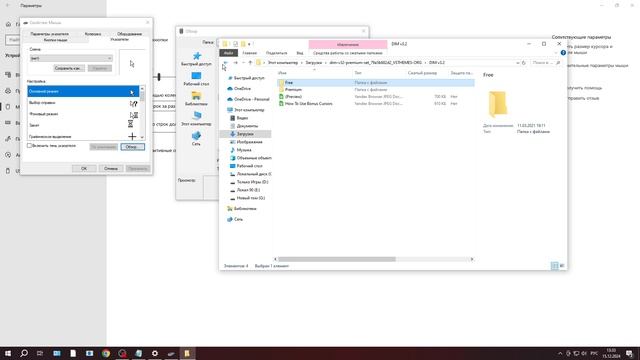Open Explorer help via blue question mark
This screenshot has height=360, width=640.
tap(563, 53)
